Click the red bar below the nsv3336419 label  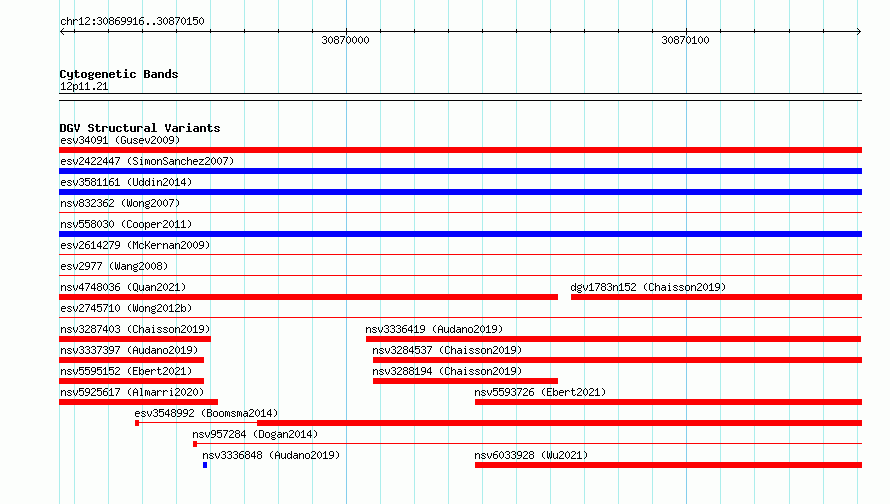614,339
